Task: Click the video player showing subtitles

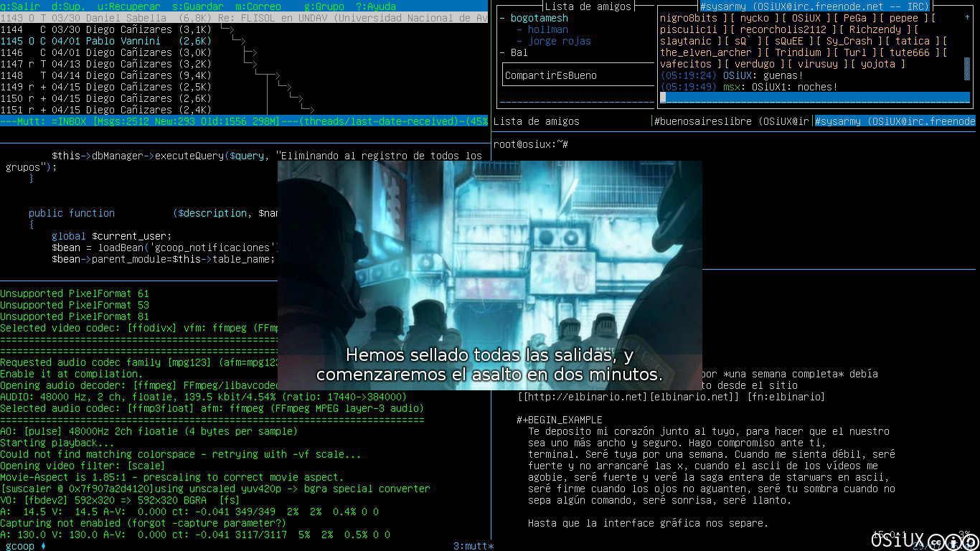Action: [490, 275]
